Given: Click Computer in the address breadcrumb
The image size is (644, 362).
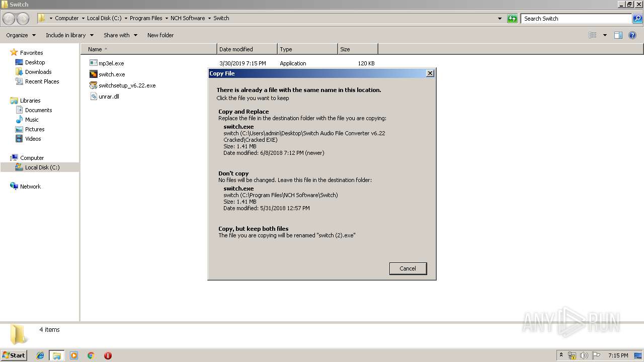Looking at the screenshot, I should [66, 18].
